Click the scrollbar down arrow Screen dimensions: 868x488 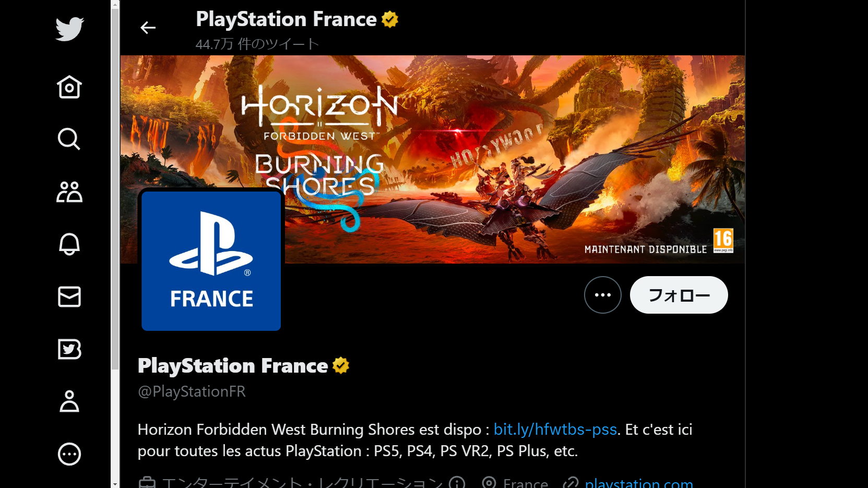[115, 484]
